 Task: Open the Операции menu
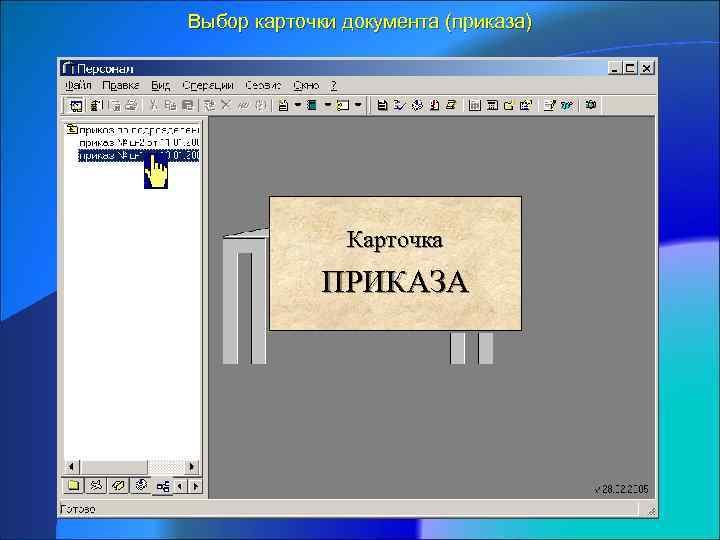208,86
